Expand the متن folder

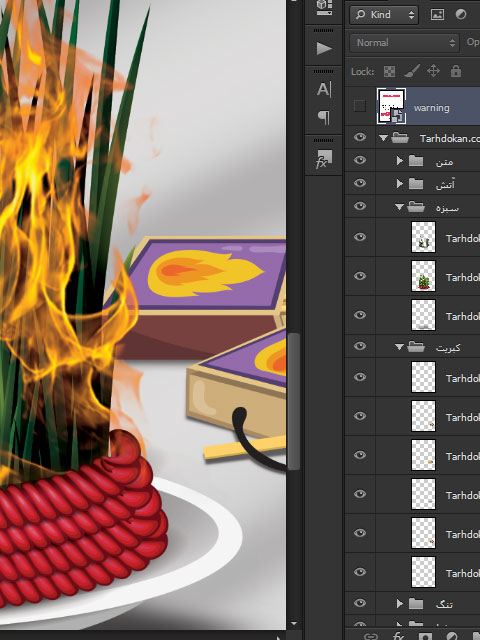click(x=400, y=161)
